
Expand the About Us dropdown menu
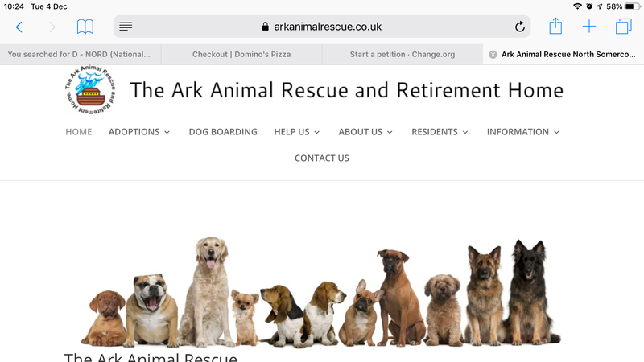tap(365, 132)
